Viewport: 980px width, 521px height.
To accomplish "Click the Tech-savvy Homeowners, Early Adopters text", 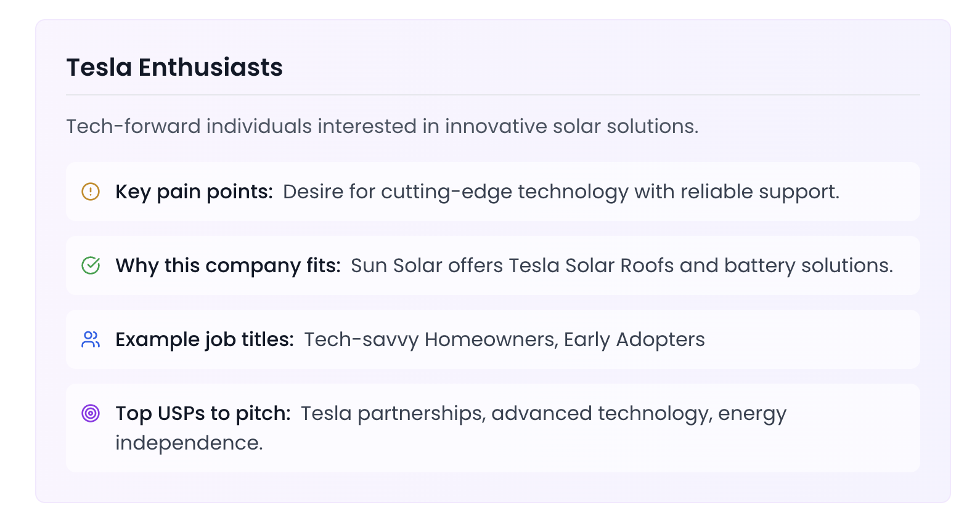I will (504, 340).
